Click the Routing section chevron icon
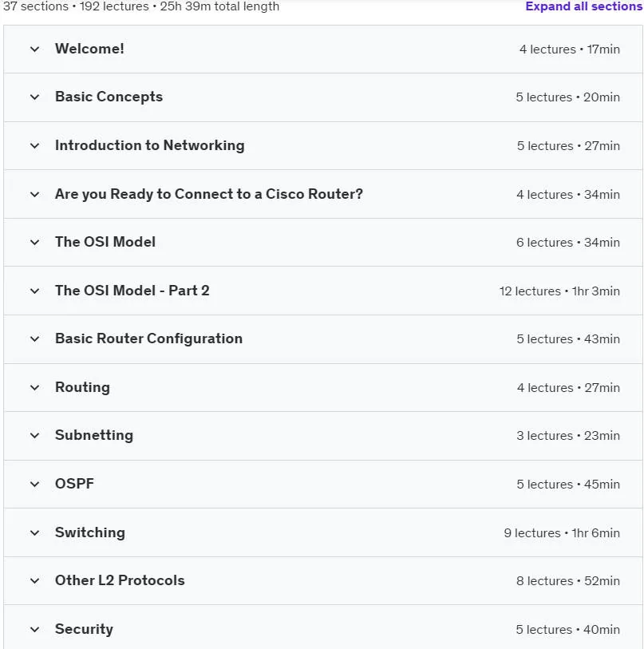 click(35, 387)
